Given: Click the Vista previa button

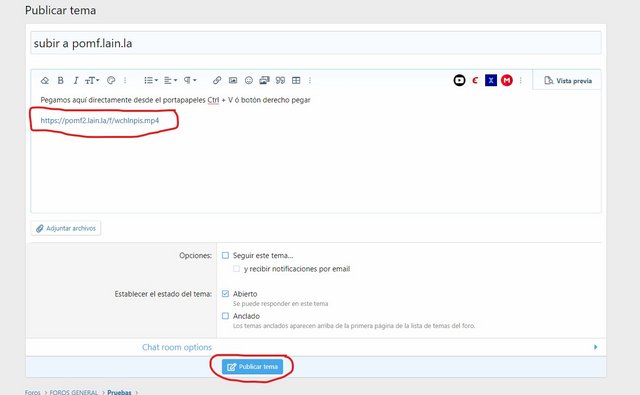Looking at the screenshot, I should [568, 80].
